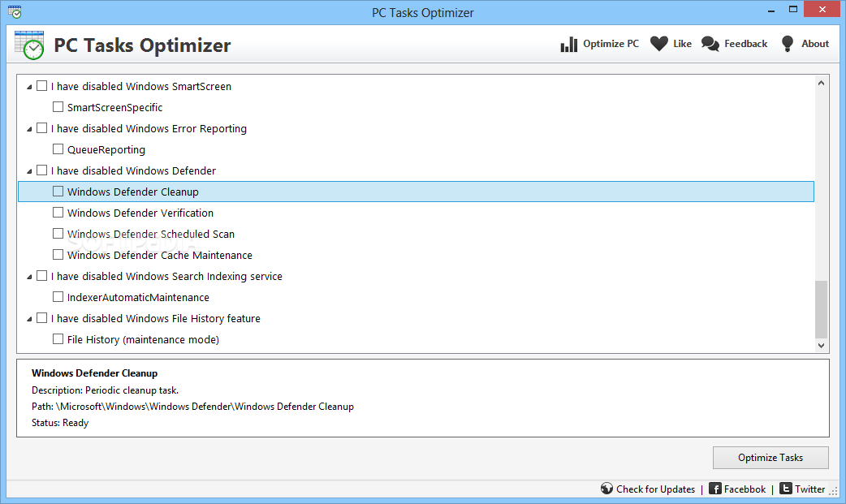
Task: Click the Like label
Action: tap(683, 44)
